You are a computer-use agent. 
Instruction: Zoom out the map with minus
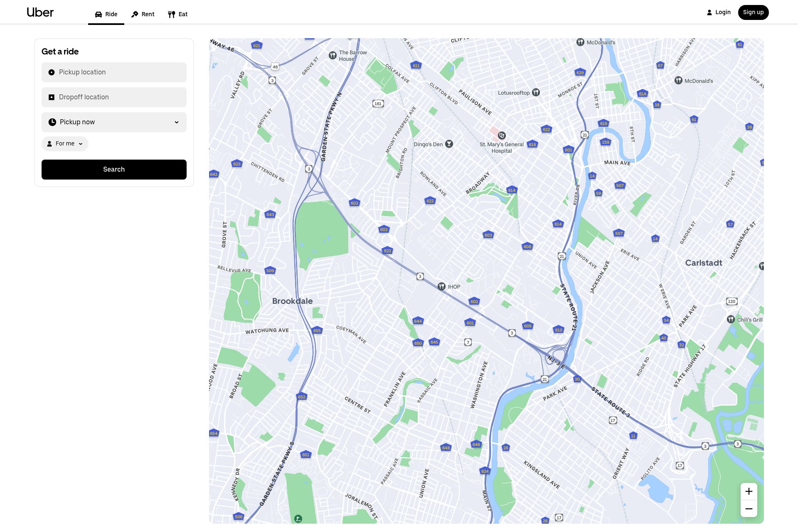[x=749, y=509]
